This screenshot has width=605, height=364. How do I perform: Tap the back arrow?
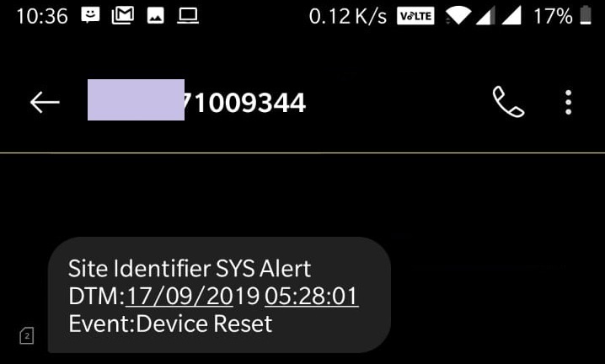tap(45, 102)
